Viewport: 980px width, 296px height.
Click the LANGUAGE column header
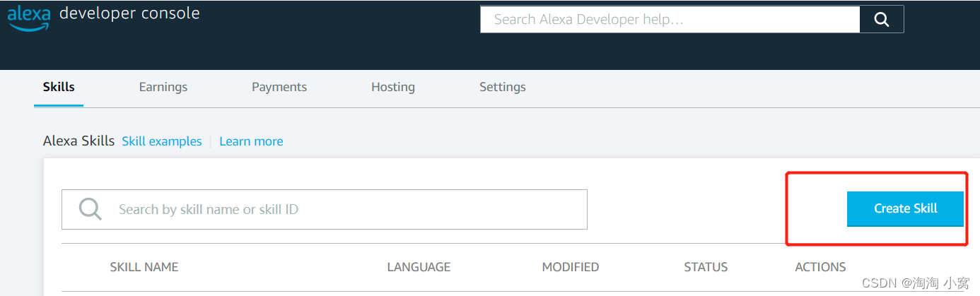coord(419,267)
